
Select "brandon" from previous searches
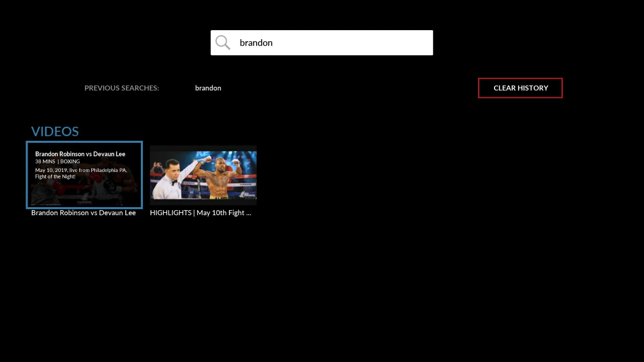(x=208, y=88)
